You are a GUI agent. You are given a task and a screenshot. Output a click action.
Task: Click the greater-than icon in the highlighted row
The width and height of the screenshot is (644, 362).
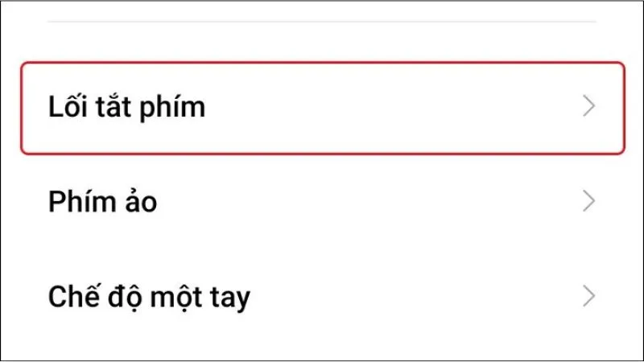589,106
